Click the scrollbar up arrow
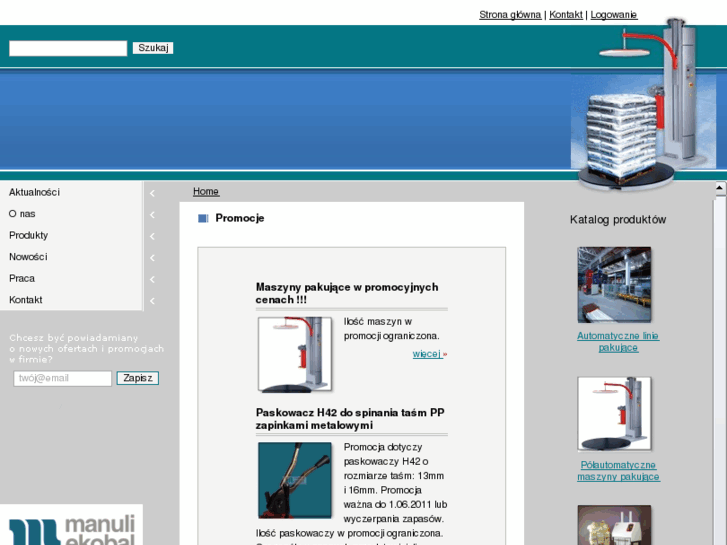The image size is (727, 545). click(720, 188)
